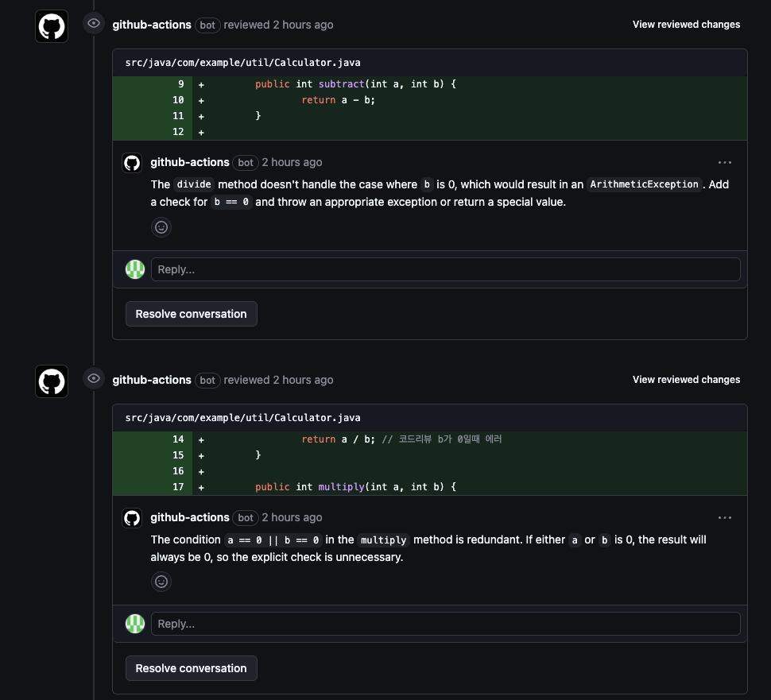Viewport: 771px width, 700px height.
Task: Click Resolve conversation on the divide comment thread
Action: pyautogui.click(x=191, y=313)
